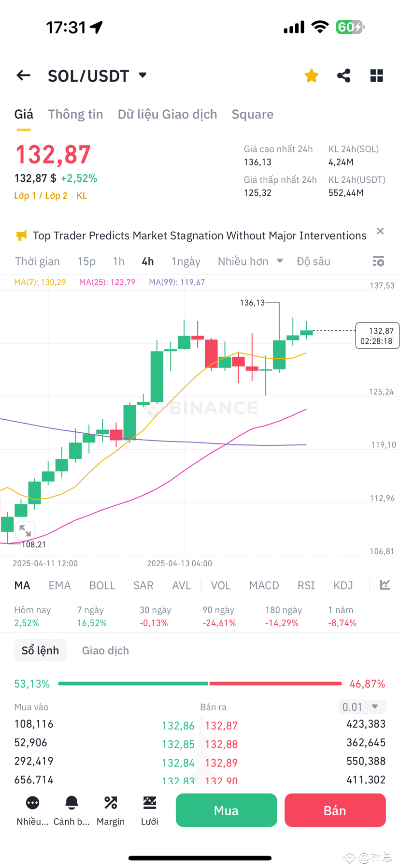Open the chart settings icon beside Độ sâu
This screenshot has height=868, width=400.
coord(378,261)
